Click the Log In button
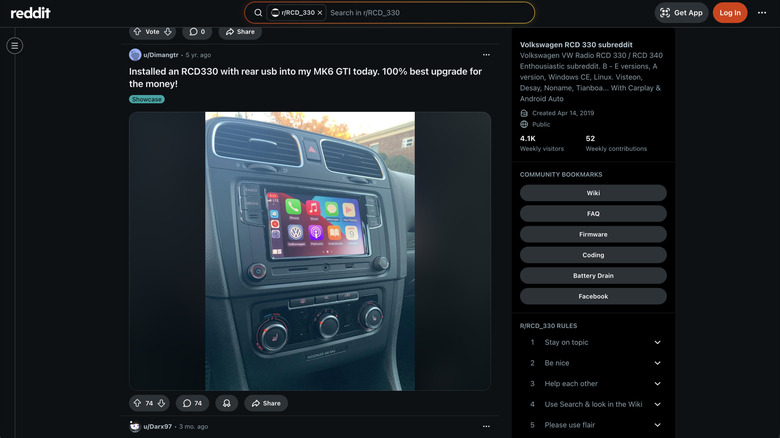This screenshot has width=780, height=438. pyautogui.click(x=730, y=13)
